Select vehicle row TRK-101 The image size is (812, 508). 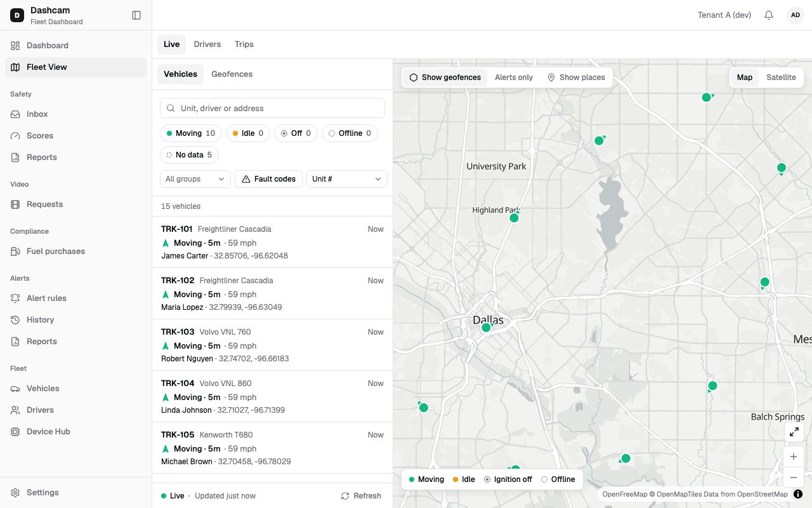pos(272,242)
